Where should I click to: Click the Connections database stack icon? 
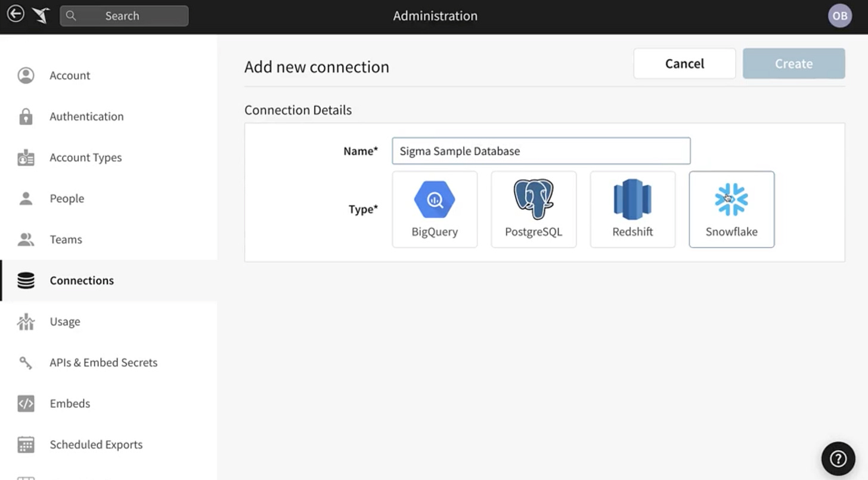pos(26,280)
